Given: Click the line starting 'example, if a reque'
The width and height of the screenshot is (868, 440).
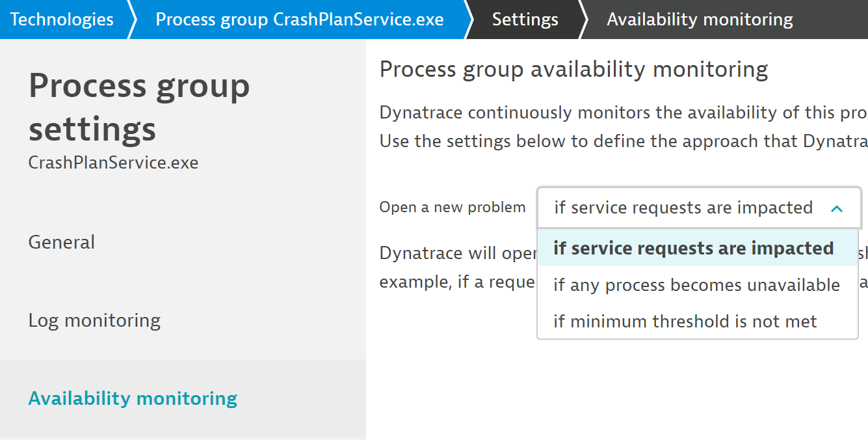Looking at the screenshot, I should coord(458,282).
